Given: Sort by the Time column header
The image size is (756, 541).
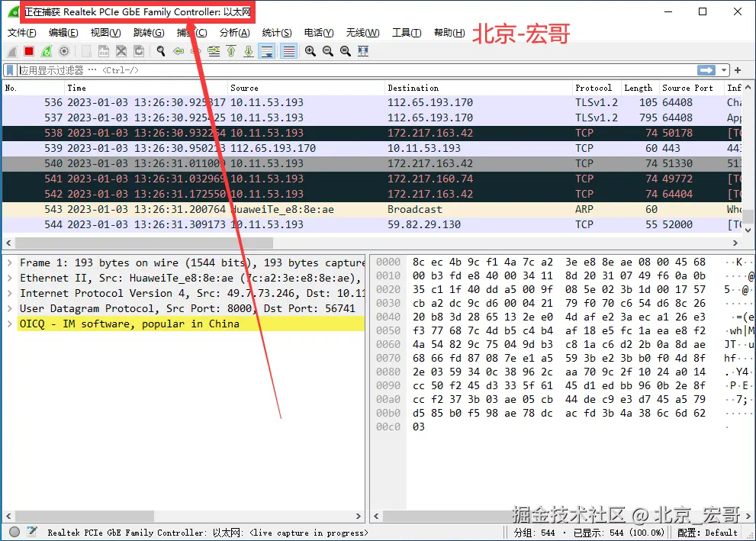Looking at the screenshot, I should point(146,88).
